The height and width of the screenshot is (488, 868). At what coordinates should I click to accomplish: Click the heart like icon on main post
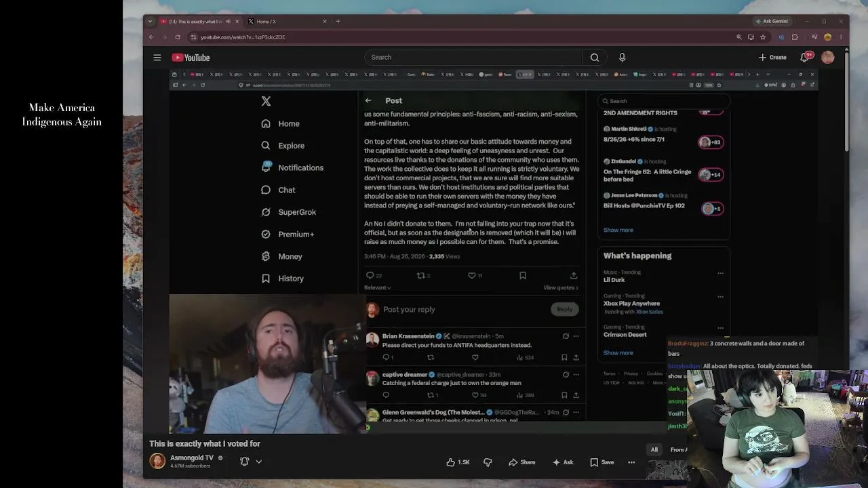[472, 275]
